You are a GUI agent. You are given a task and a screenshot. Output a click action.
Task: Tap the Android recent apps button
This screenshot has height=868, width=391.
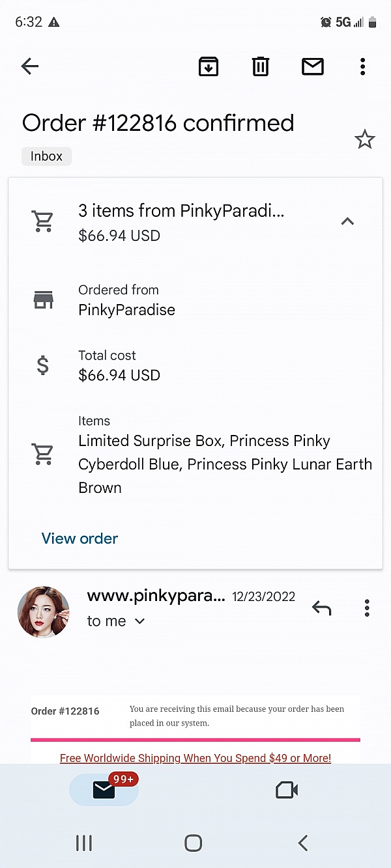[x=84, y=843]
